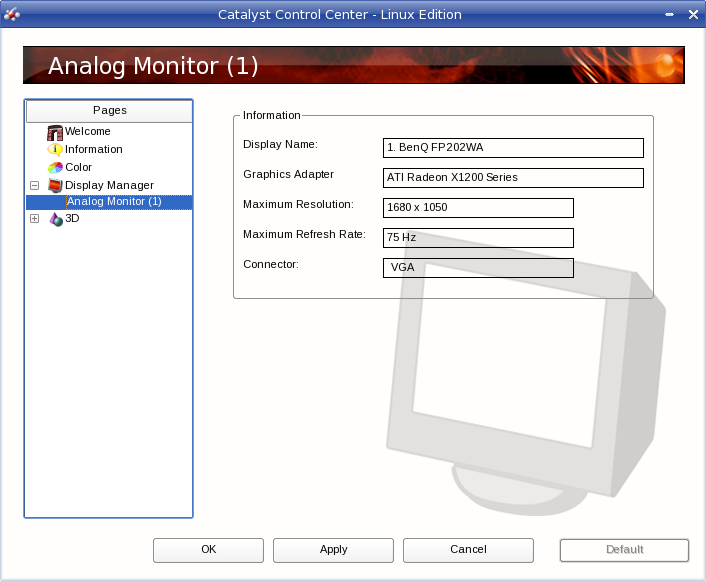The image size is (706, 581).
Task: Click the Display Manager monitor icon
Action: pyautogui.click(x=55, y=186)
